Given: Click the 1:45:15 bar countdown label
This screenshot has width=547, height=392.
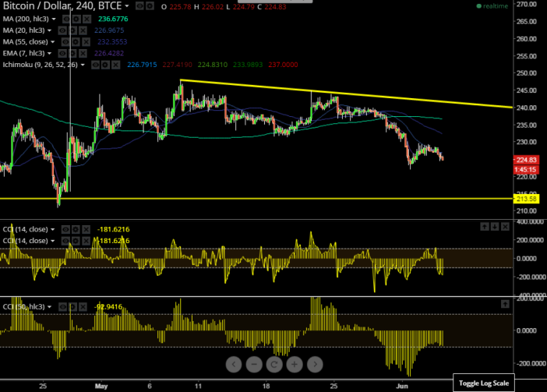Looking at the screenshot, I should coord(526,169).
